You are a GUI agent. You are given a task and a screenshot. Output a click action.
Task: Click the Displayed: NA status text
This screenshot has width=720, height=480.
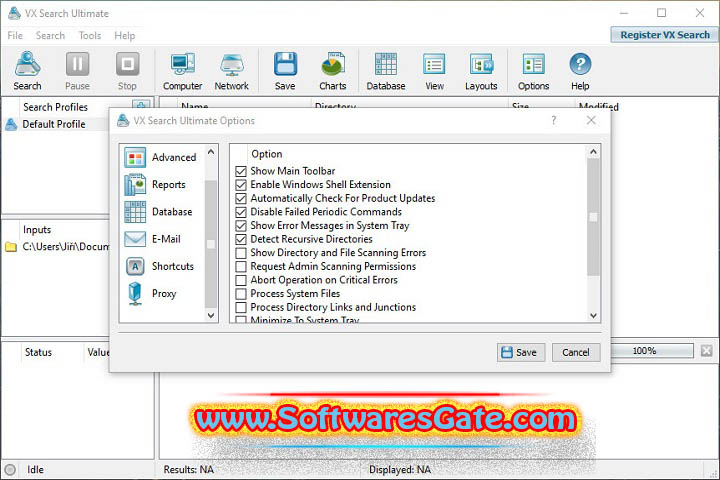(x=400, y=469)
